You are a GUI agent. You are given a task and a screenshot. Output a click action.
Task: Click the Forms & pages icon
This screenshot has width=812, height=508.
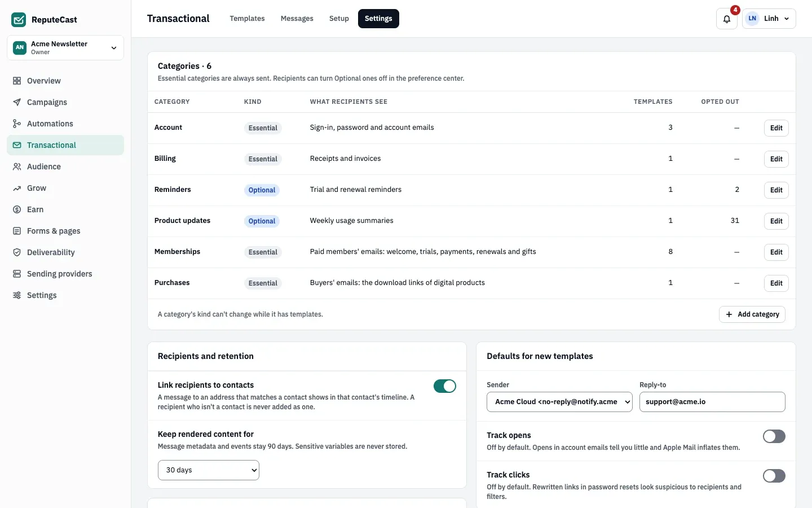[17, 231]
